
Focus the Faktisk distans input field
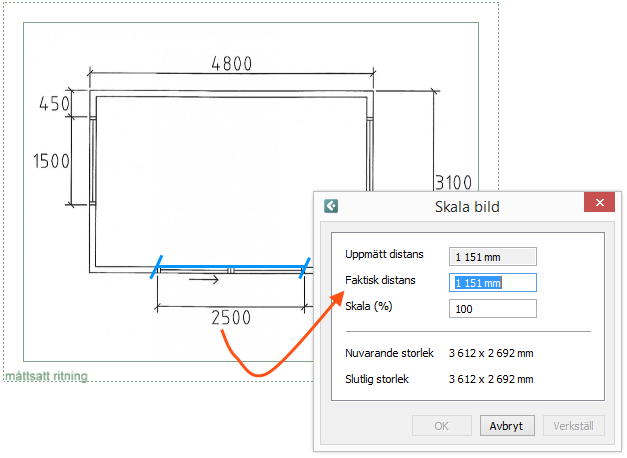(x=493, y=283)
